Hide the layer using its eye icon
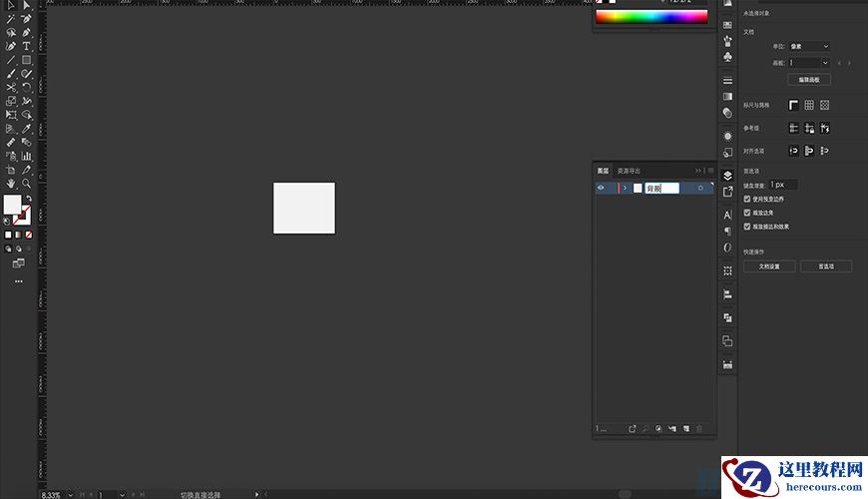Screen dimensions: 868x499 (601, 188)
